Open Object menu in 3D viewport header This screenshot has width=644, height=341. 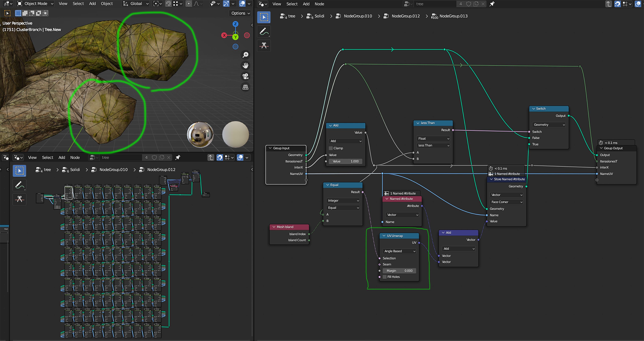[107, 4]
